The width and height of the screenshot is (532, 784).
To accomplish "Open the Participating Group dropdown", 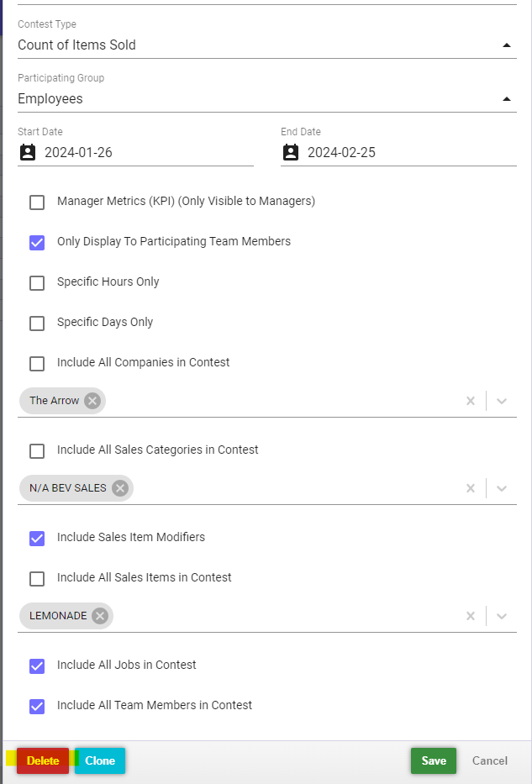I will (x=507, y=99).
